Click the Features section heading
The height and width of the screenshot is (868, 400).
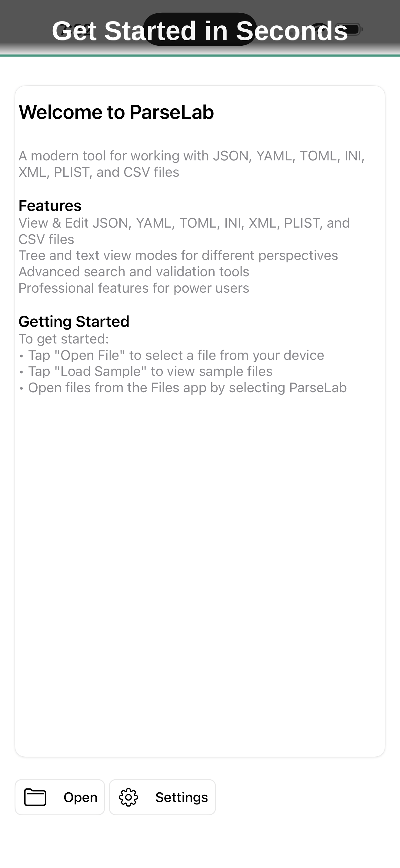coord(50,205)
